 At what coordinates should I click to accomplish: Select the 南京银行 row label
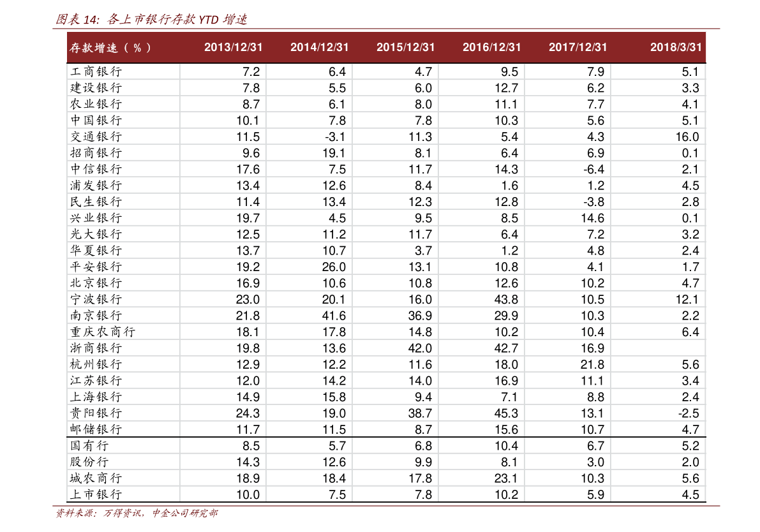coord(96,315)
